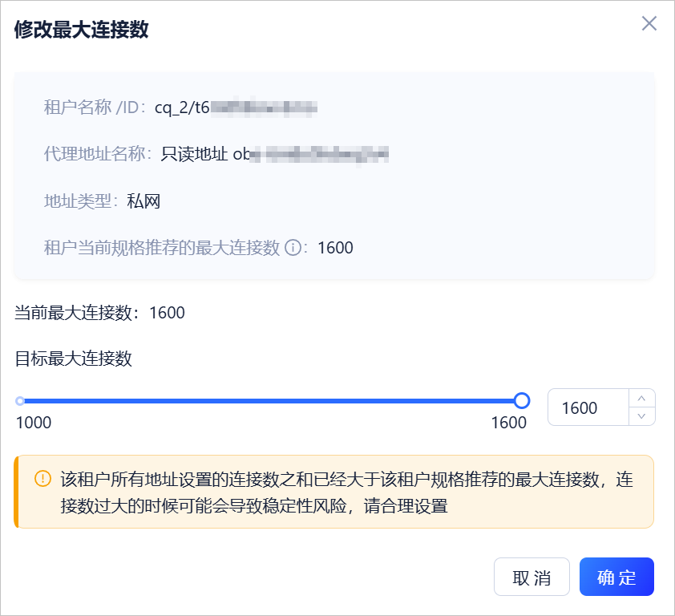Click the orange warning exclamation icon
The image size is (675, 616).
pyautogui.click(x=42, y=479)
